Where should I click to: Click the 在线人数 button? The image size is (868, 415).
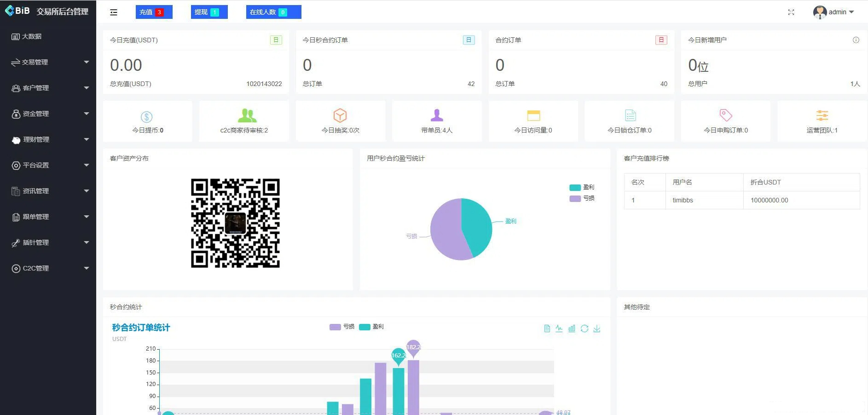click(273, 12)
